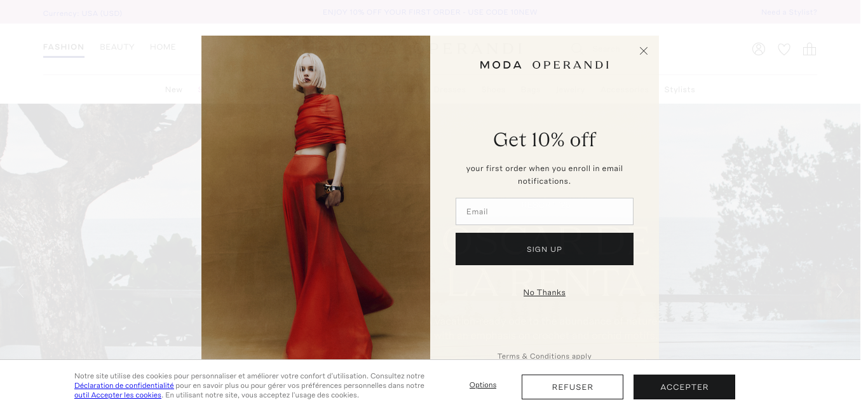Viewport: 868px width, 414px height.
Task: Open cookie Options link
Action: pyautogui.click(x=483, y=385)
